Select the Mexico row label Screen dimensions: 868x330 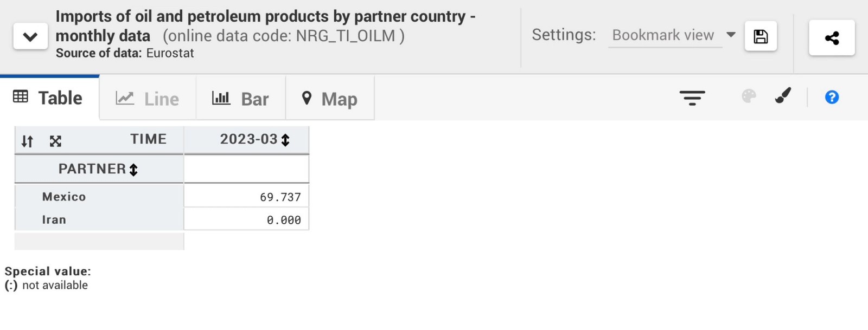(x=64, y=197)
